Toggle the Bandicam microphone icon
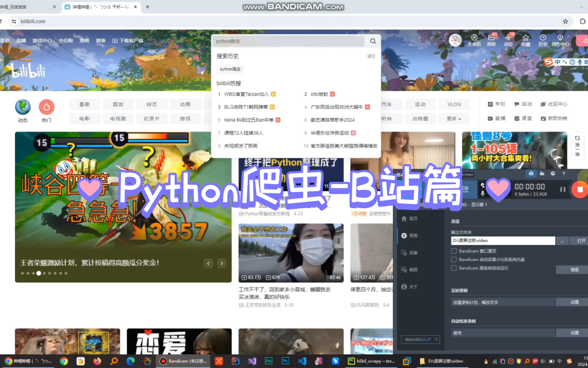This screenshot has width=588, height=368. (483, 193)
